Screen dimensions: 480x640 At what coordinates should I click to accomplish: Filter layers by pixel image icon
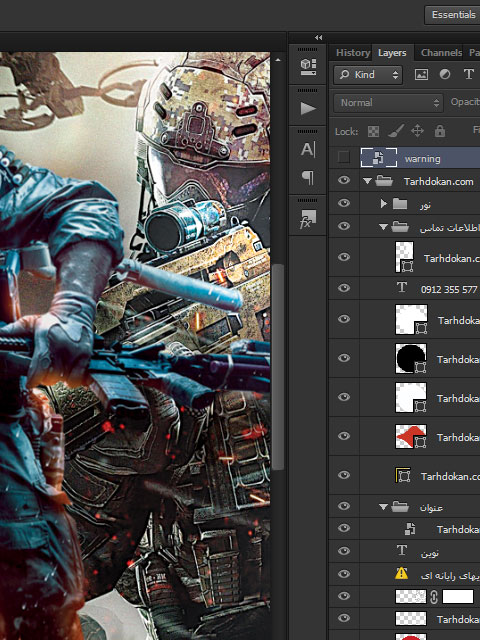pyautogui.click(x=421, y=74)
